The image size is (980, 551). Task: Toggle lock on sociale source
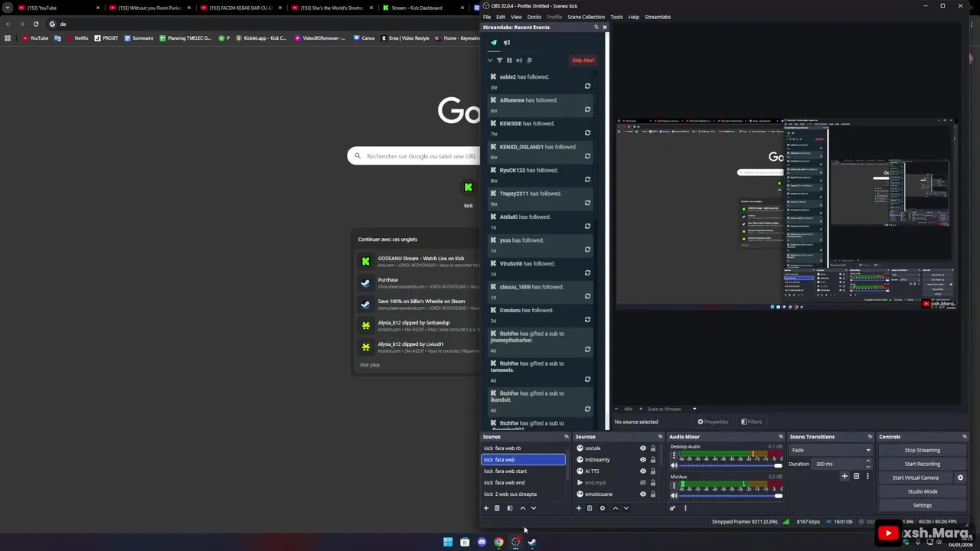[x=653, y=448]
